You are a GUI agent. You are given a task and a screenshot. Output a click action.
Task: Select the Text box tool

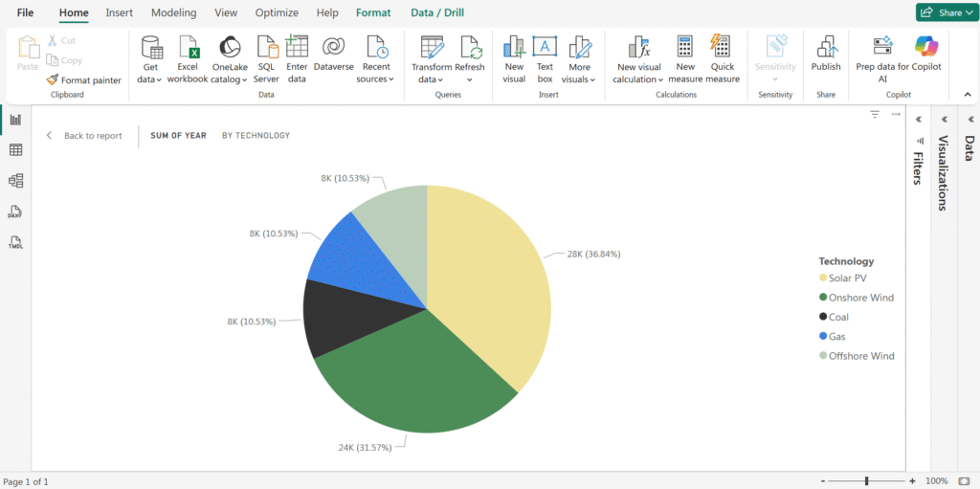[x=545, y=48]
